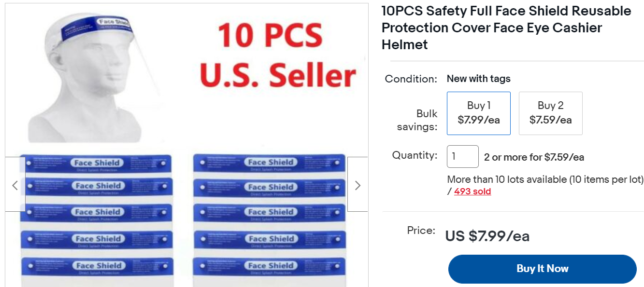644x287 pixels.
Task: Click the "New with tags" condition text
Action: [x=478, y=79]
